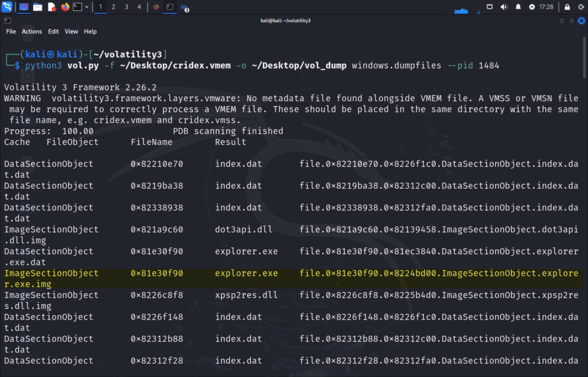Click the PDB scanning finished text
The image size is (588, 377).
pos(228,131)
